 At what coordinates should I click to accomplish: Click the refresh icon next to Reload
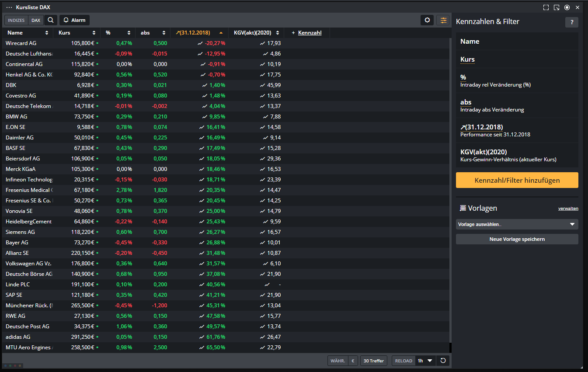443,361
